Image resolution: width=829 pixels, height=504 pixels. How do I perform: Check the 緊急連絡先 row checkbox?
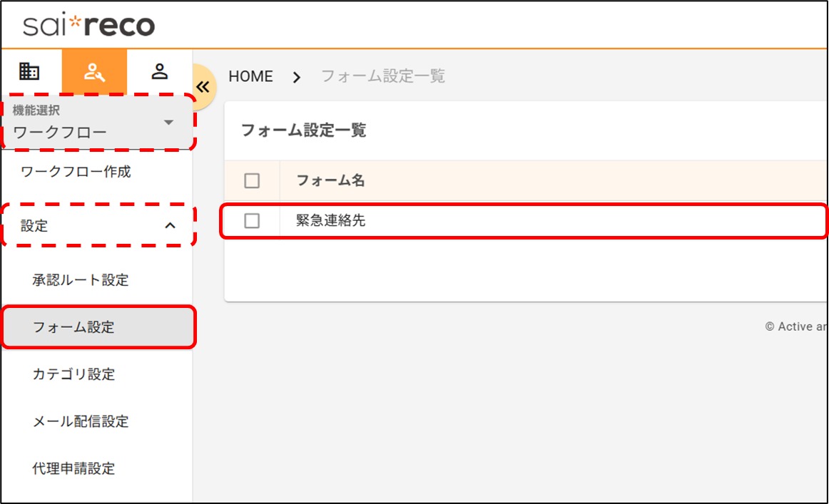click(252, 221)
